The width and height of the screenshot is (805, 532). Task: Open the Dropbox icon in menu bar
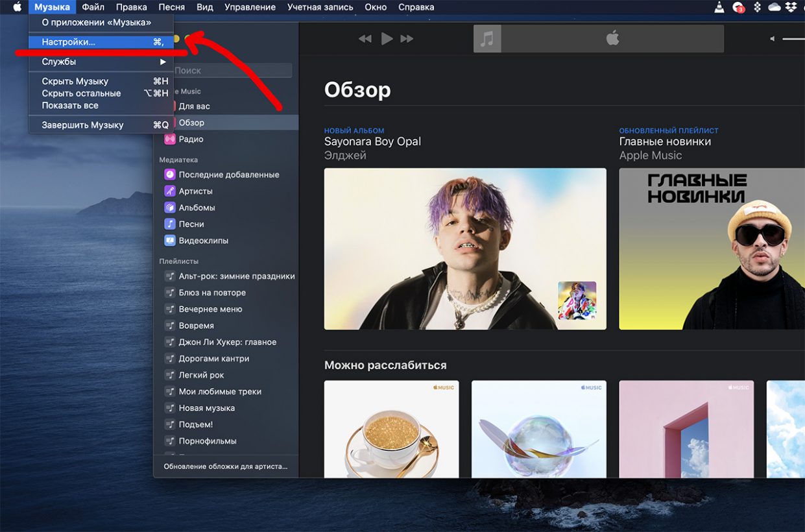pyautogui.click(x=791, y=7)
